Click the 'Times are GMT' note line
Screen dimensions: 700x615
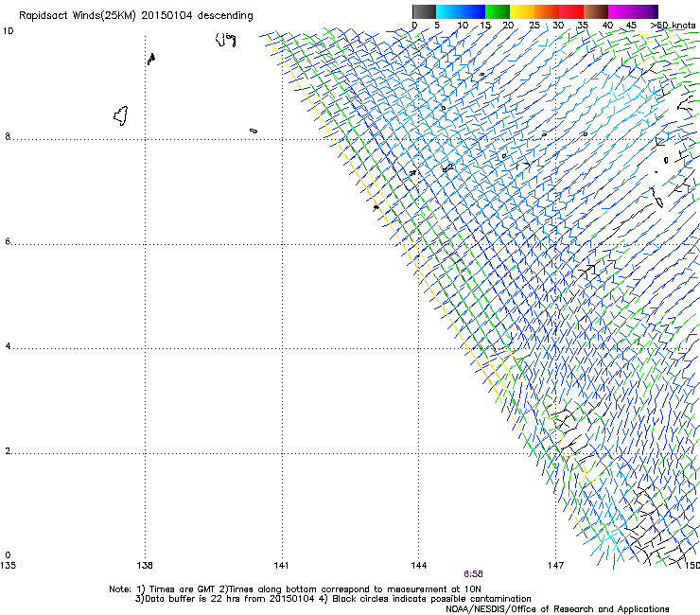click(x=295, y=589)
